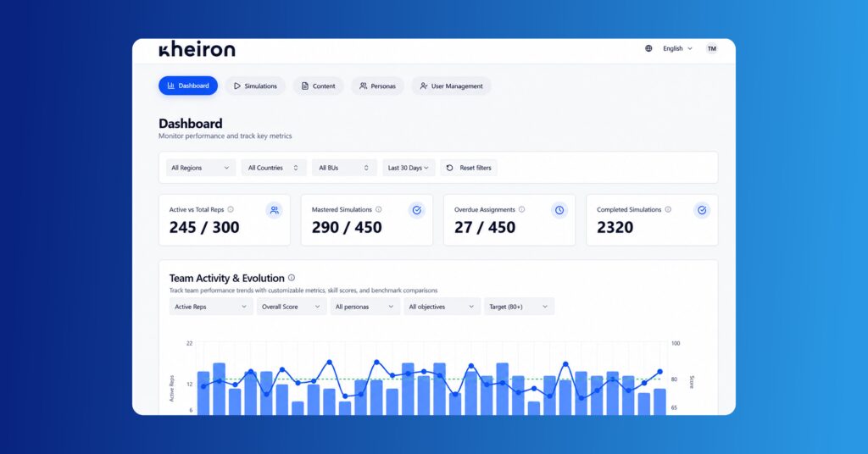Click info icon beside Mastered Simulations
868x454 pixels.
pos(379,209)
